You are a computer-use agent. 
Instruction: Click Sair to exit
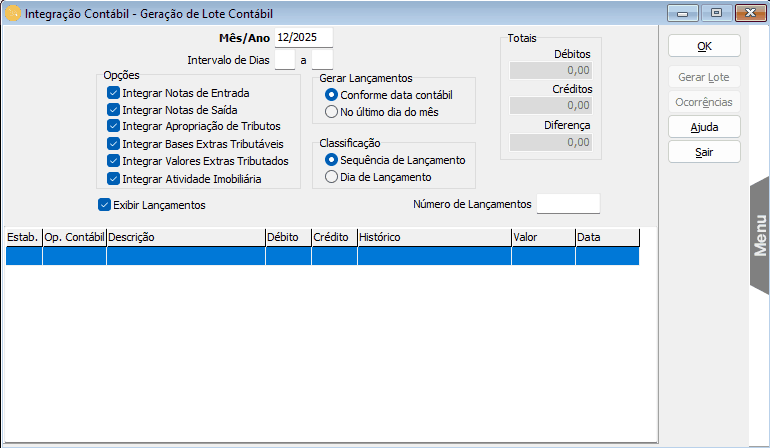click(x=704, y=152)
